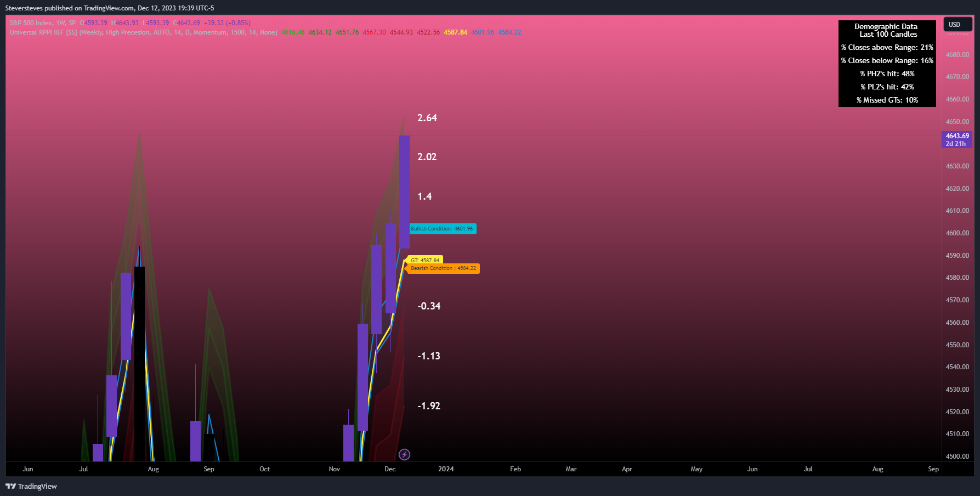The height and width of the screenshot is (496, 980).
Task: Click the Universal RPPI I&F indicator legend
Action: (x=143, y=32)
